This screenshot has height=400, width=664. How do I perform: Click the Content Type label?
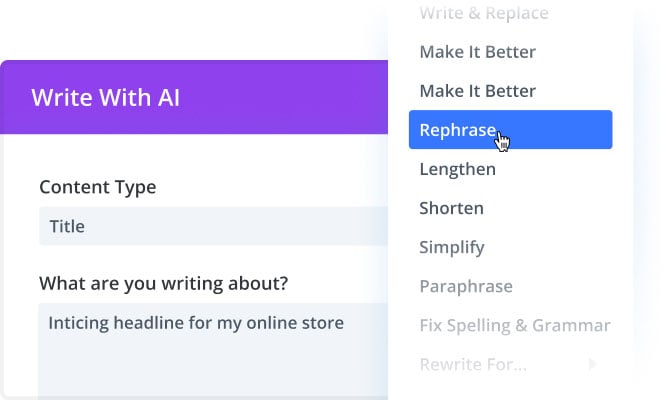click(97, 187)
